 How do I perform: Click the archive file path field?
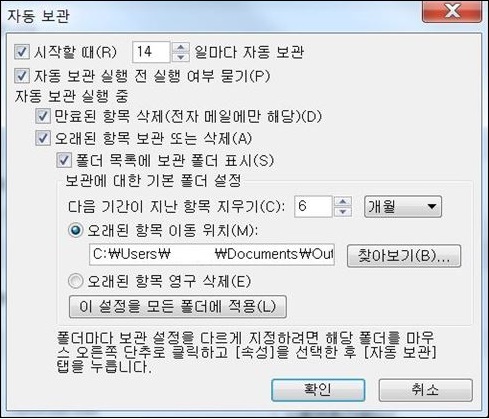pyautogui.click(x=212, y=255)
